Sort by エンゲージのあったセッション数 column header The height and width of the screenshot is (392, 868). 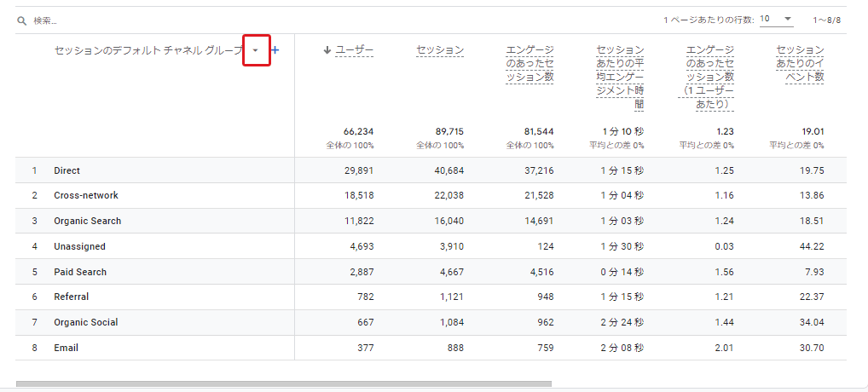pos(529,64)
